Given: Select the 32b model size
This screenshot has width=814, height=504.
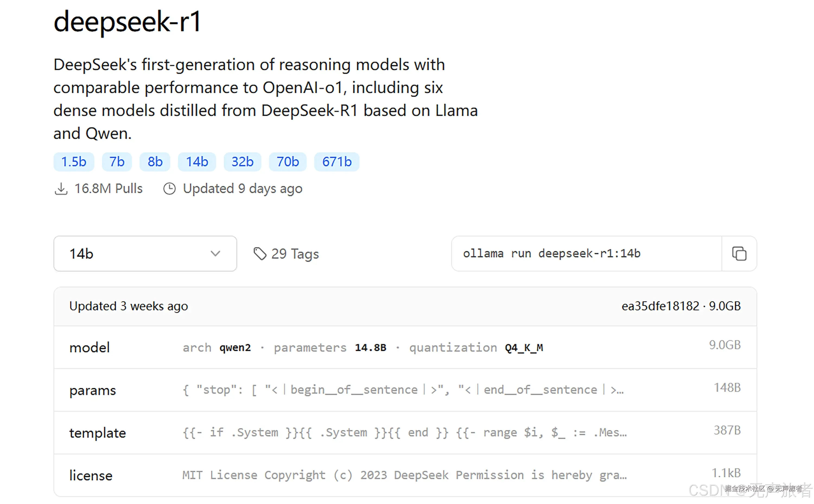Looking at the screenshot, I should [x=242, y=162].
